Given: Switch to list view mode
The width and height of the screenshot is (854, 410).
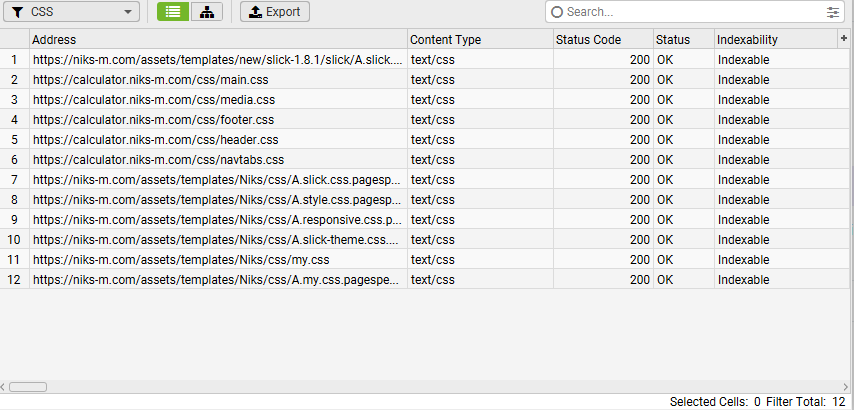Looking at the screenshot, I should [x=173, y=12].
